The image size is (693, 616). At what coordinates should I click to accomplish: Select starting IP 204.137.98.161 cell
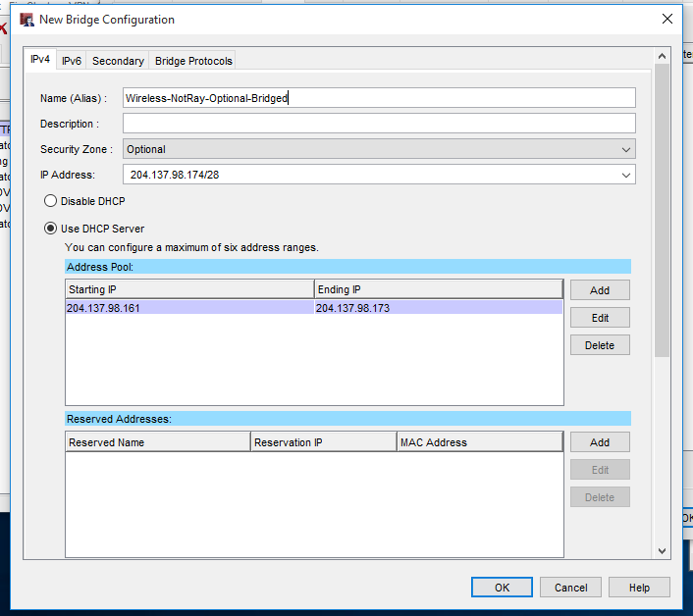pos(189,308)
